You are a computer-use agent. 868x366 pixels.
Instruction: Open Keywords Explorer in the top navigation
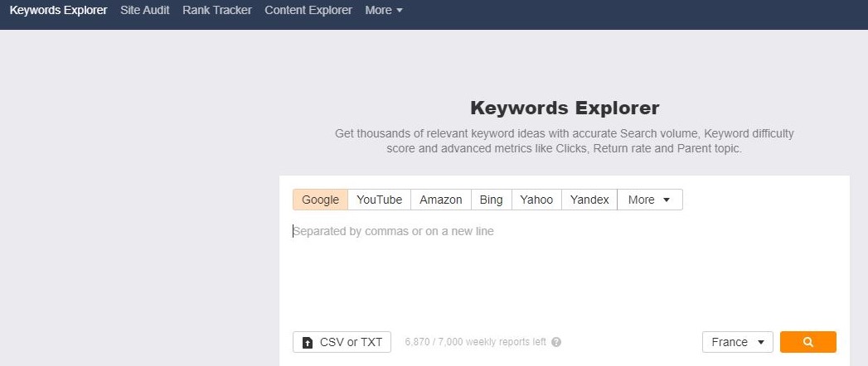point(58,10)
